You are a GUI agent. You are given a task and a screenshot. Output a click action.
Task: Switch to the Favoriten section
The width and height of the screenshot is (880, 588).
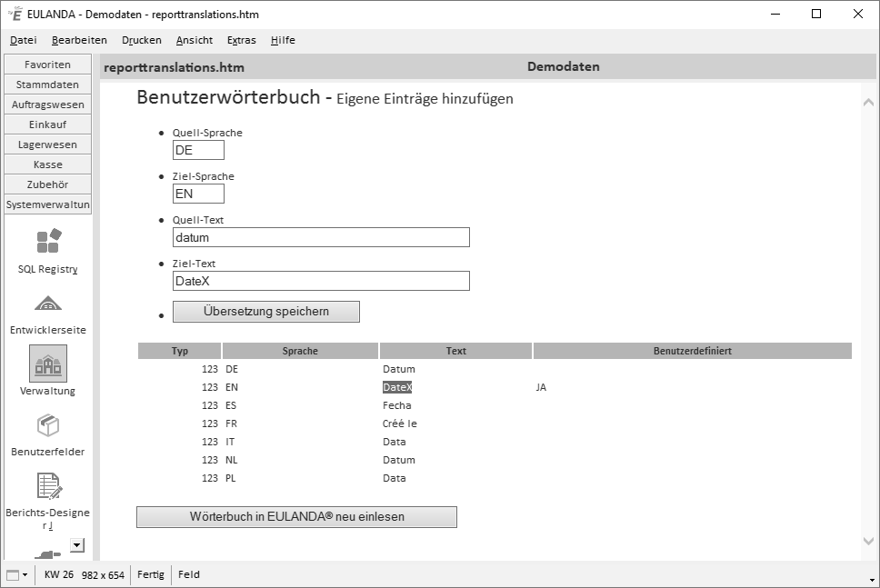47,65
